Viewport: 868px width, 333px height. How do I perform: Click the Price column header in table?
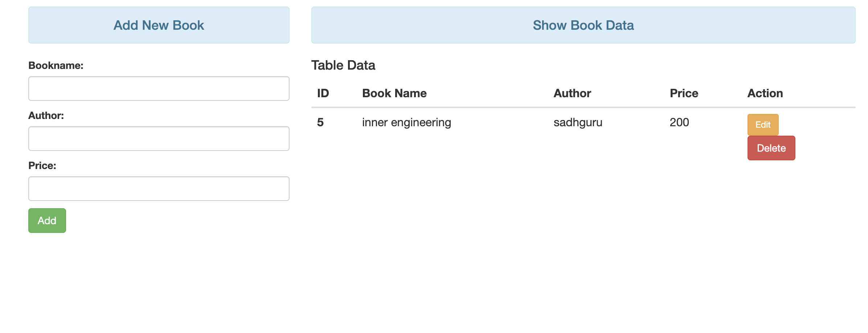tap(684, 93)
